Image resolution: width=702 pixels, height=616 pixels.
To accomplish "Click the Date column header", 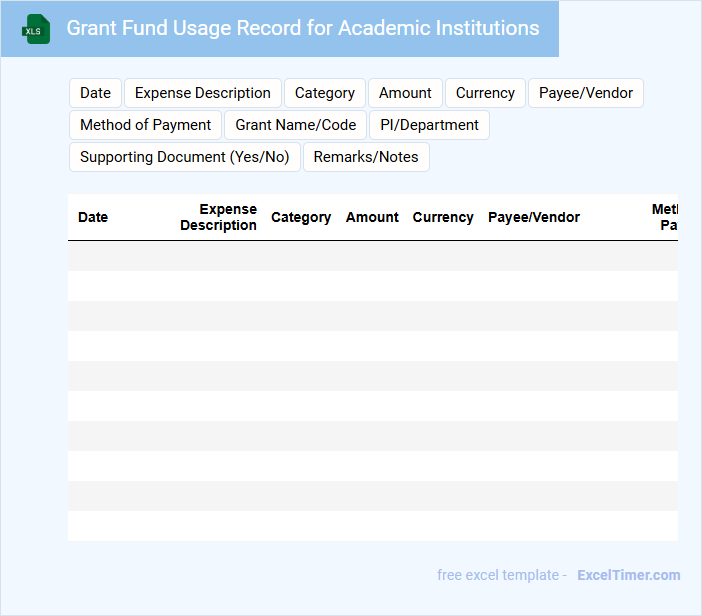I will click(x=93, y=217).
